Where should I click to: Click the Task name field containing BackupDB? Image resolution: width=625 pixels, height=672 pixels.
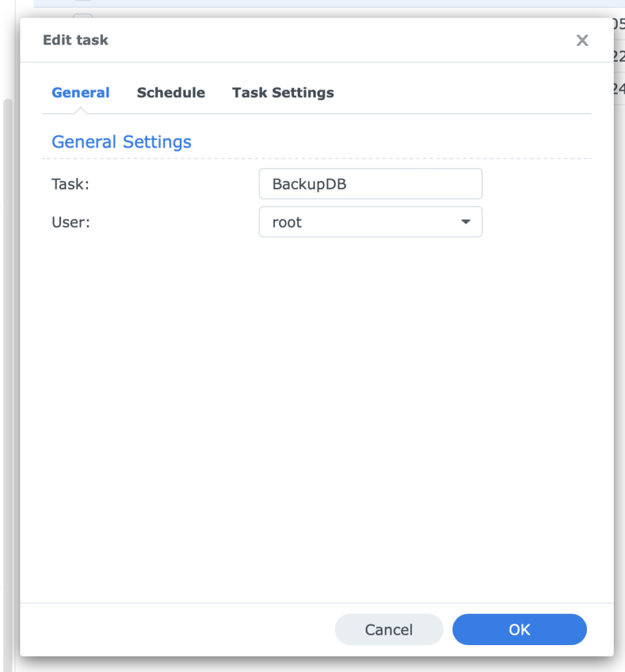(370, 184)
